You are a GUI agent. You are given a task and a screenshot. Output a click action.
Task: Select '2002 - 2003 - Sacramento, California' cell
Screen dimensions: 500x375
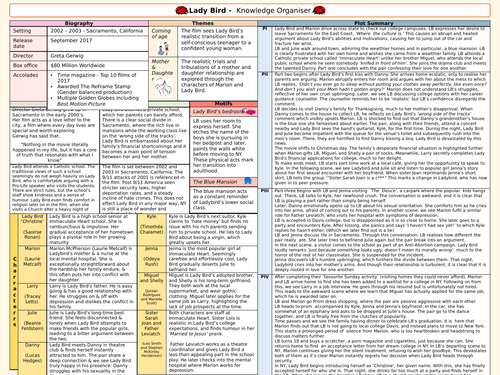coord(98,31)
